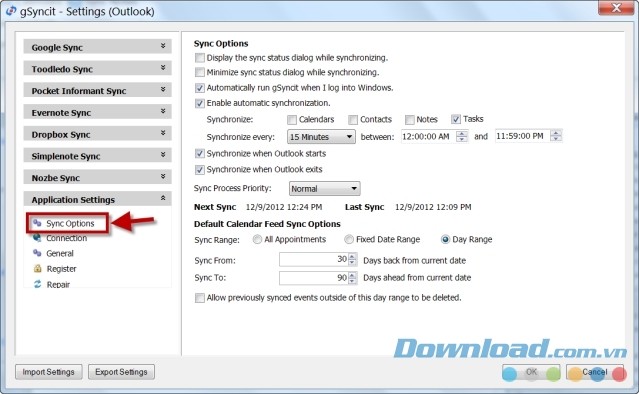Toggle Minimize sync status dialog checkbox
Screen dimensions: 639x394
pyautogui.click(x=200, y=72)
